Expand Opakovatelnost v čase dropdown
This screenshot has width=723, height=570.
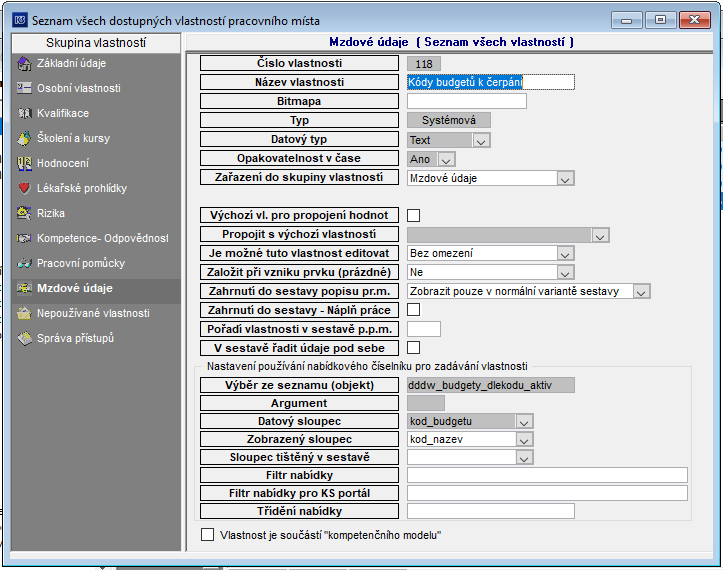tap(446, 160)
